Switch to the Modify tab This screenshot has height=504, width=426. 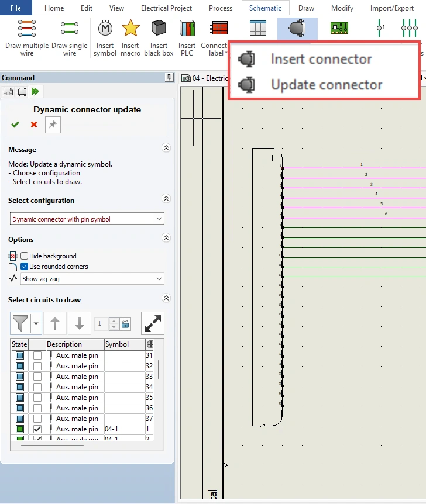coord(342,8)
